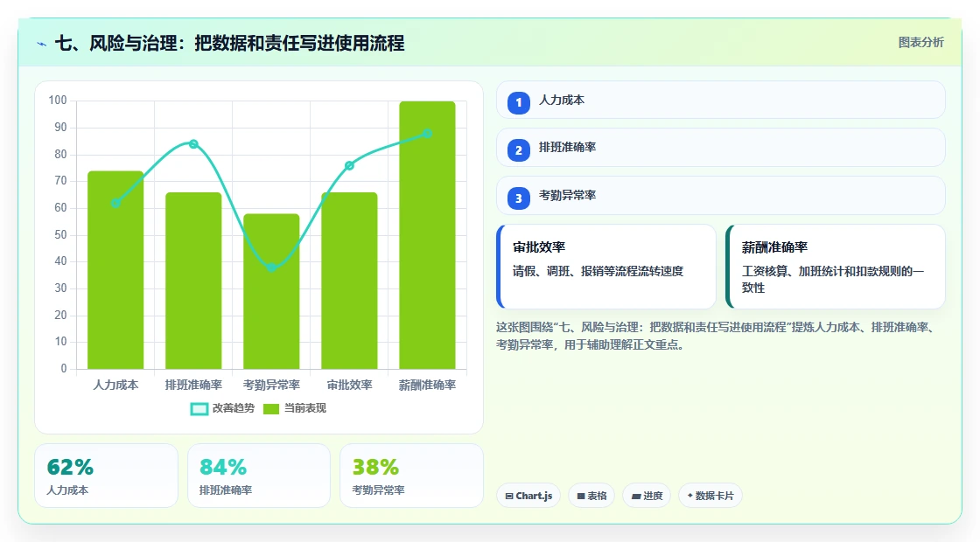Screen dimensions: 980x542
Task: Click the 62% 人力成本 stat card
Action: click(x=106, y=476)
